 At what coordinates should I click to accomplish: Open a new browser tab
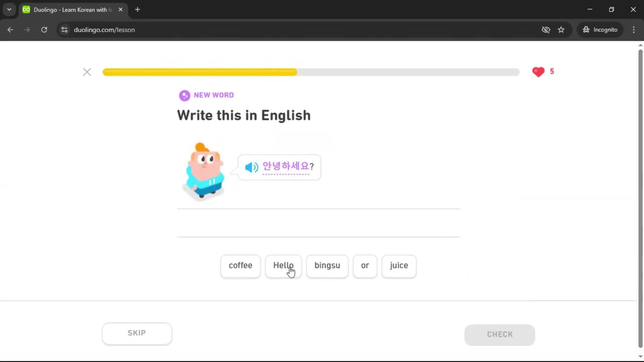pos(137,9)
